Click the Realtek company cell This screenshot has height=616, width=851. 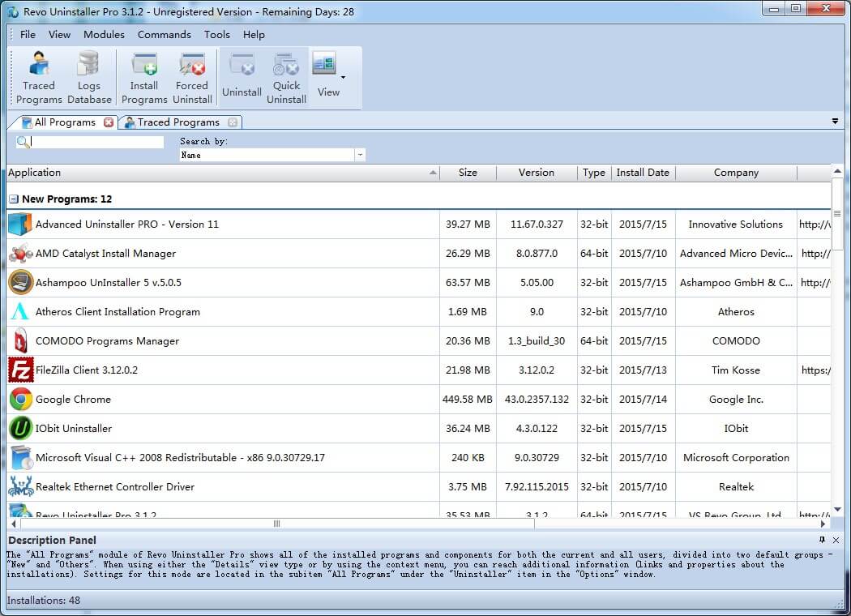tap(736, 487)
